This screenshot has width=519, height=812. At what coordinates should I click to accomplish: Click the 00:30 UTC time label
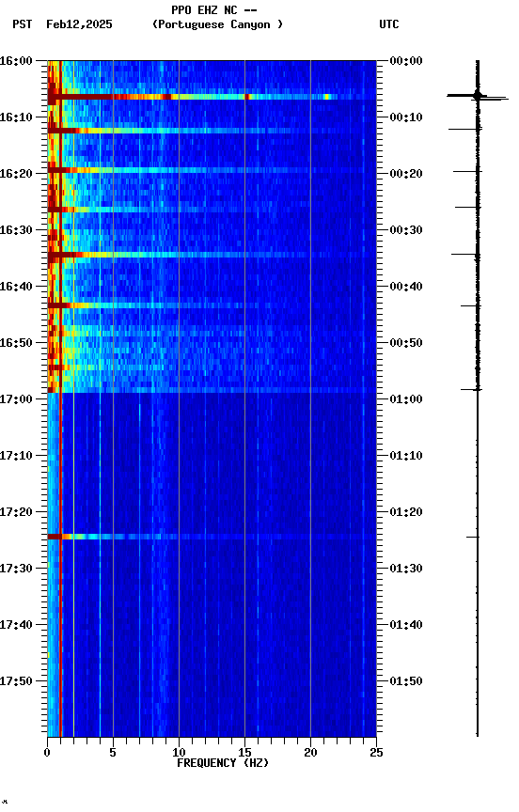tap(406, 230)
